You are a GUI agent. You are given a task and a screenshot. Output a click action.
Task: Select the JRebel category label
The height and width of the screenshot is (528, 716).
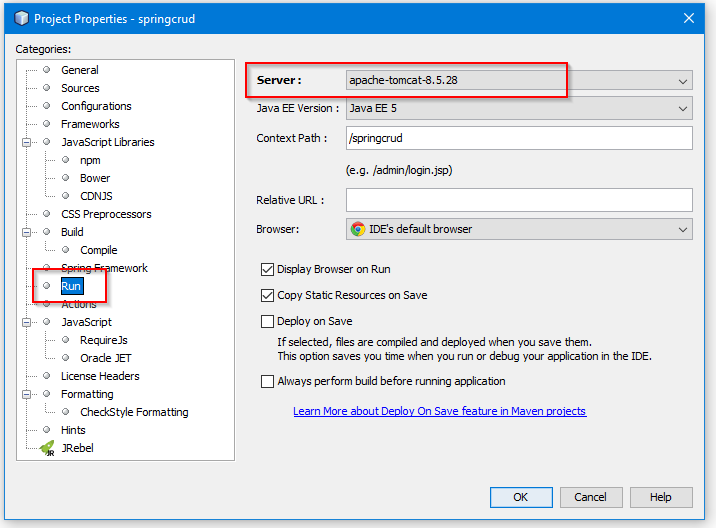(x=78, y=448)
